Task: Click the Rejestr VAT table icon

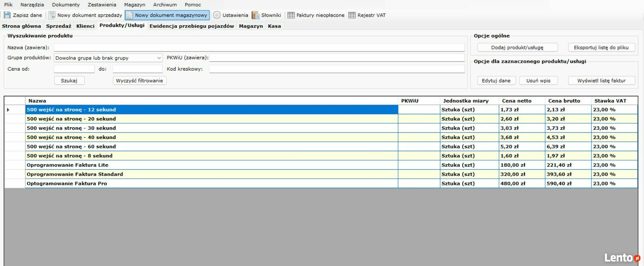Action: (352, 15)
